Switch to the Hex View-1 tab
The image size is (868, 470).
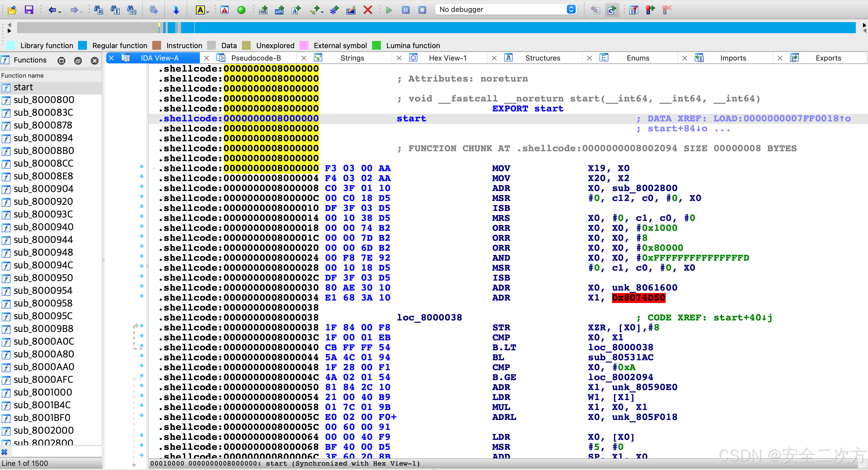point(447,58)
